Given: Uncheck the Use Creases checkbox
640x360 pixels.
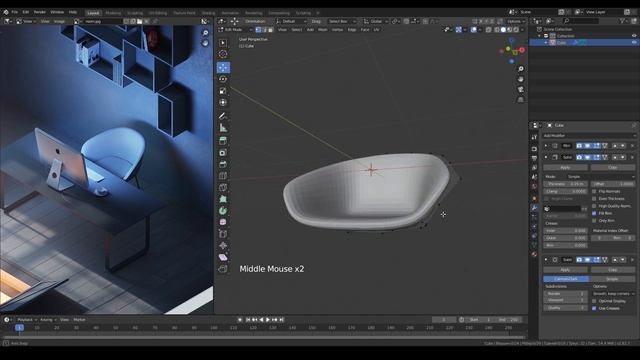Looking at the screenshot, I should point(594,309).
